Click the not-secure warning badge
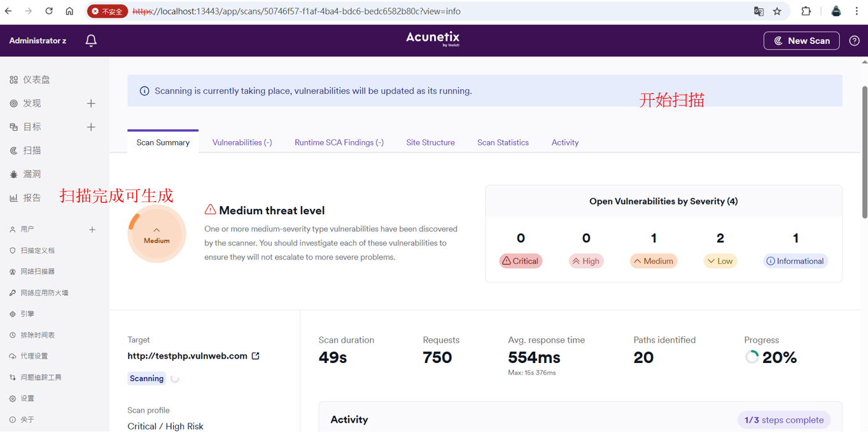868x445 pixels. coord(108,11)
